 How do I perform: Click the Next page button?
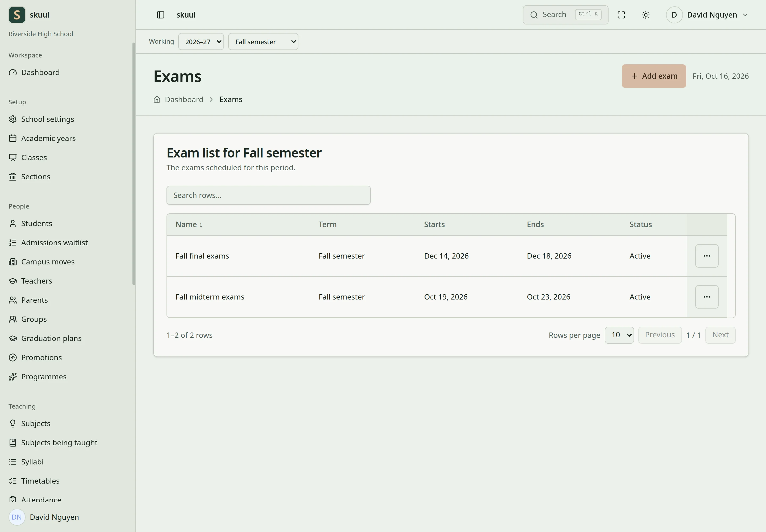point(720,335)
